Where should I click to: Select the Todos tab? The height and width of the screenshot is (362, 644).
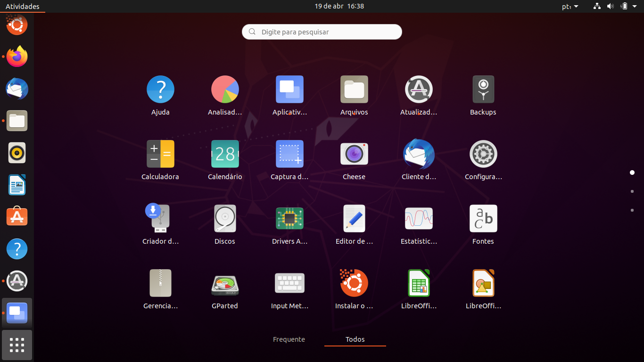click(355, 339)
